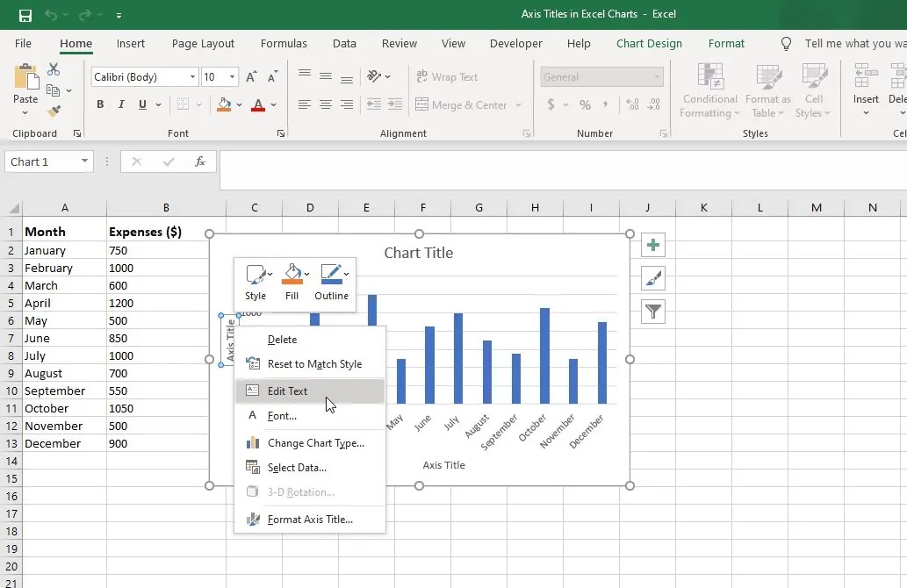This screenshot has height=588, width=907.
Task: Toggle bold formatting
Action: [x=99, y=104]
